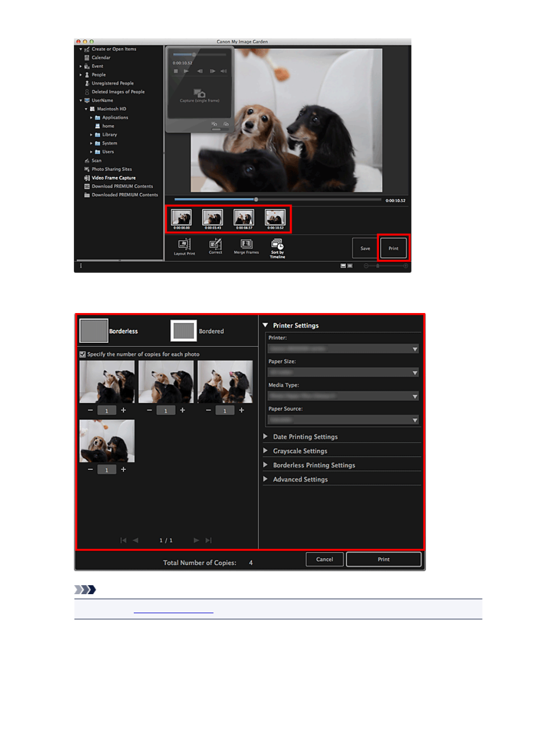This screenshot has width=534, height=756.
Task: Click Capture (single frame) camera icon
Action: click(199, 94)
